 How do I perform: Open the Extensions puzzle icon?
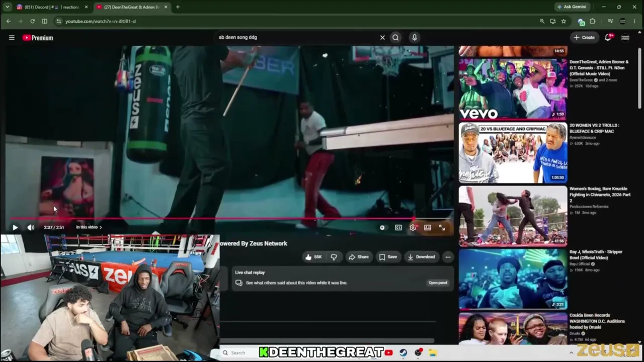pos(593,21)
